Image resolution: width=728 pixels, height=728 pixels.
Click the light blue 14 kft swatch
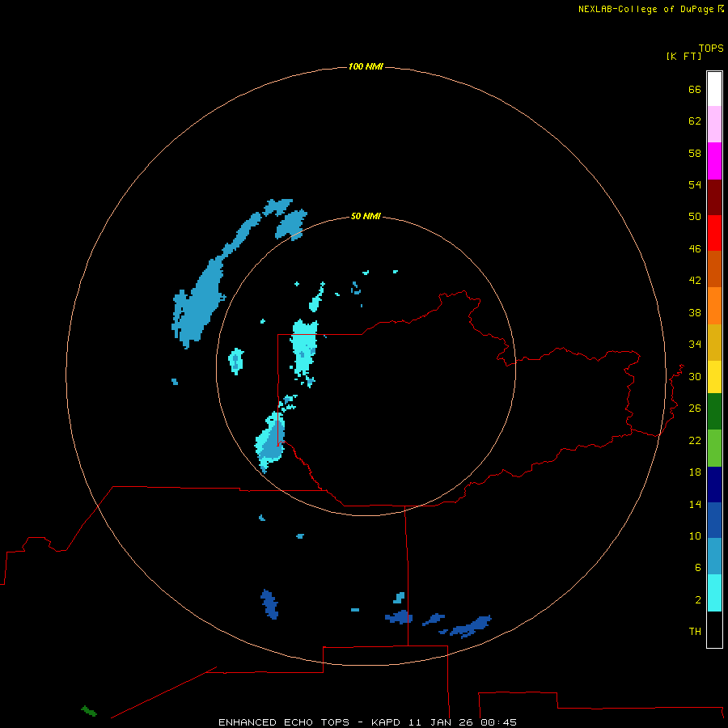point(714,557)
